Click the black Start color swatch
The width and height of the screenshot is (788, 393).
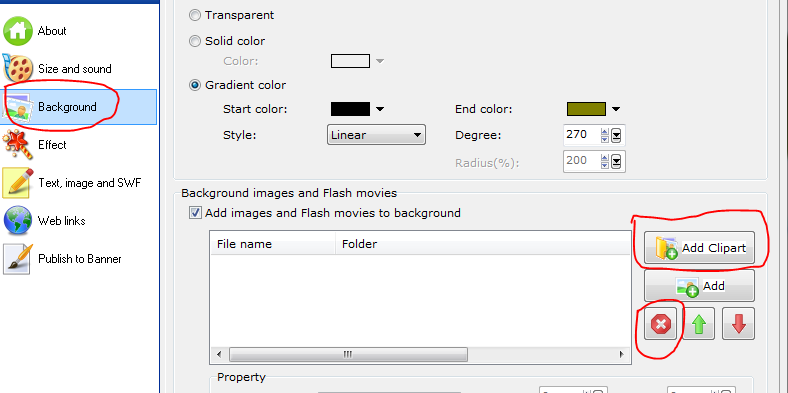pyautogui.click(x=350, y=109)
